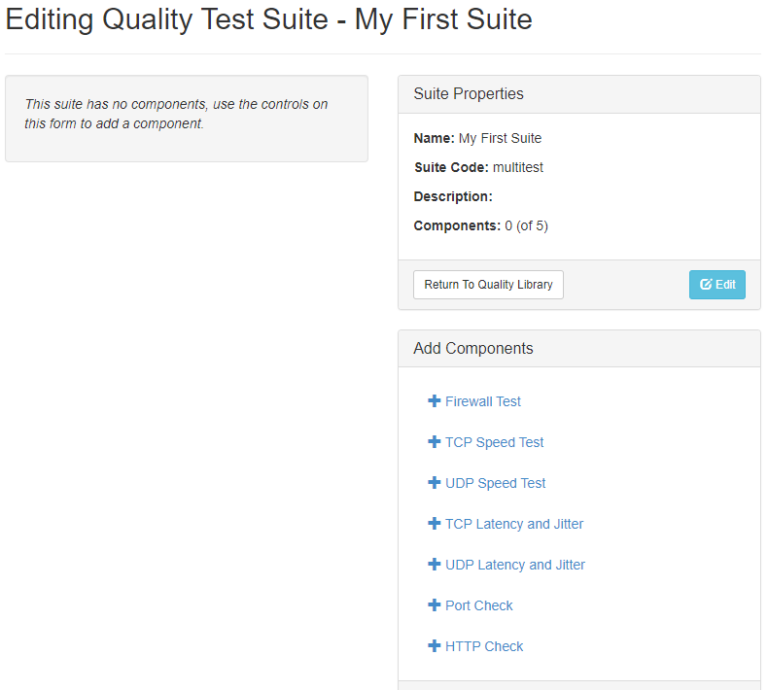Open the UDP Latency and Jitter link
The height and width of the screenshot is (690, 768).
point(515,565)
